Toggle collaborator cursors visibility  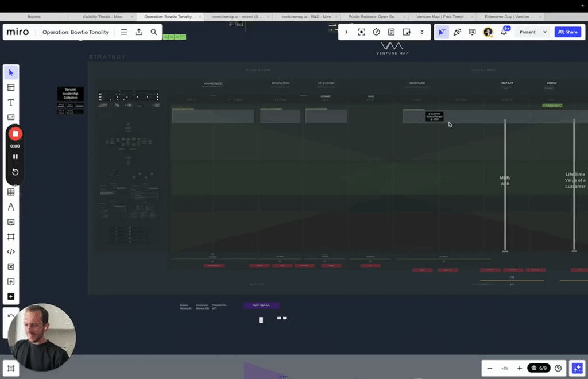pyautogui.click(x=442, y=32)
